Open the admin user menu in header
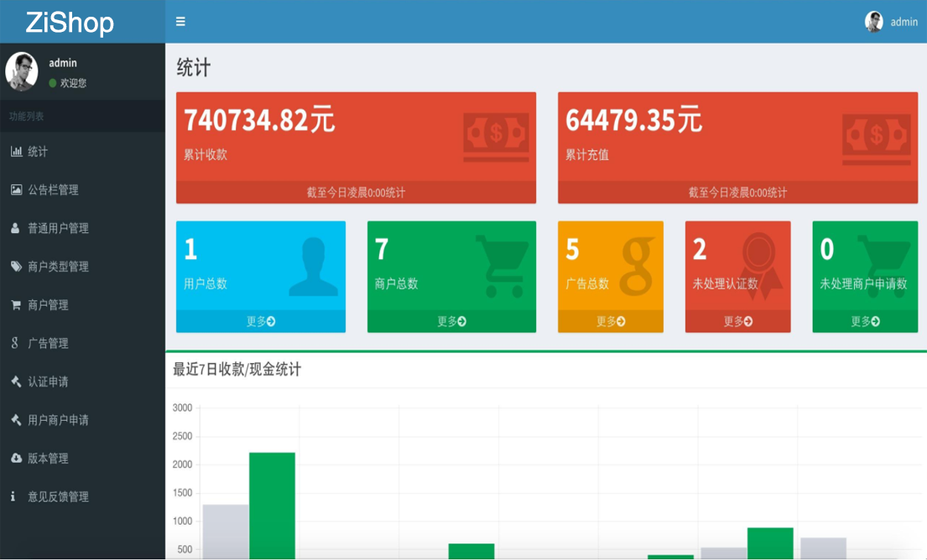Screen dimensions: 927x560 892,22
